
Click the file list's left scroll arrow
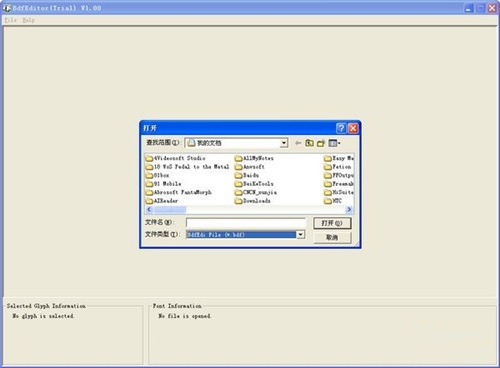coord(149,209)
